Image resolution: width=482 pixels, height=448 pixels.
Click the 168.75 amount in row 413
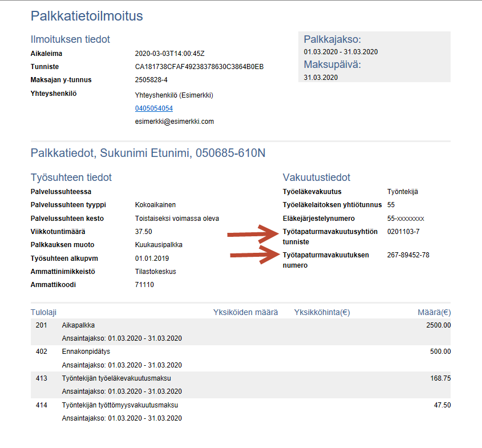(440, 378)
